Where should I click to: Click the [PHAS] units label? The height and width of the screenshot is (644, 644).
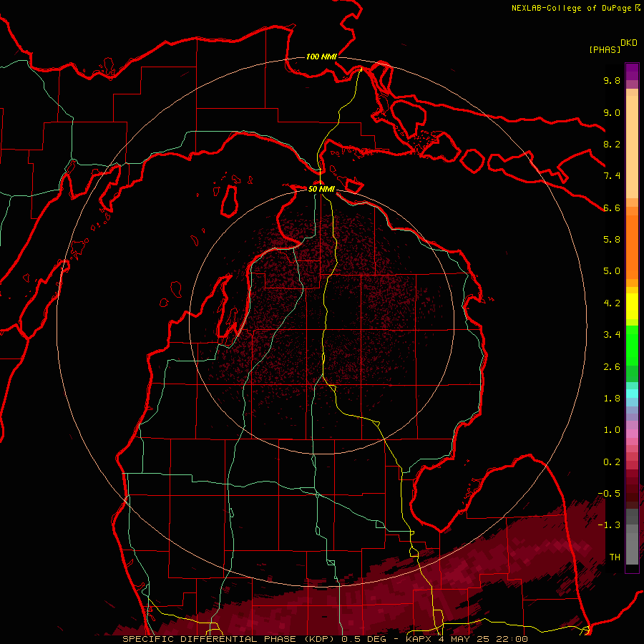click(605, 49)
